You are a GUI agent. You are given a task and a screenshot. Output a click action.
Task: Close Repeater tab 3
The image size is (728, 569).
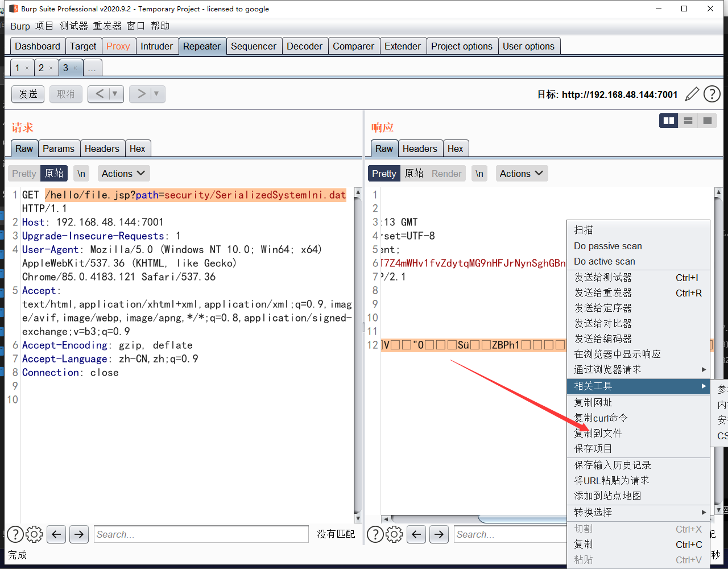tap(75, 68)
